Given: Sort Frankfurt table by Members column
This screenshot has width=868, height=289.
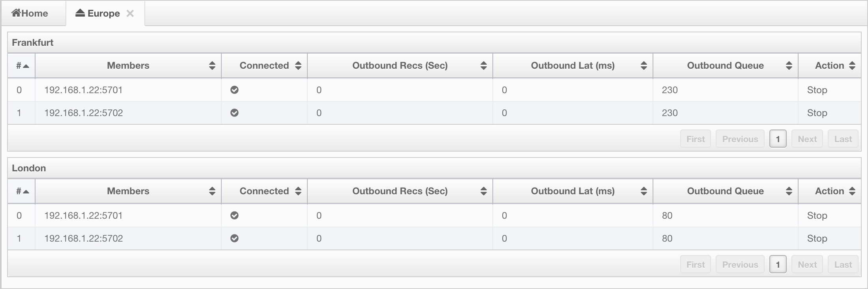Looking at the screenshot, I should click(x=128, y=66).
